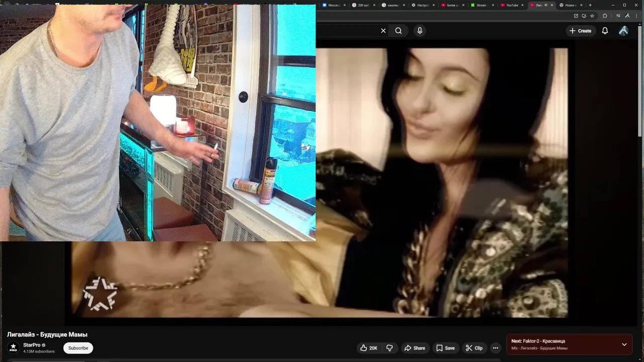Mute the playing tab via speaker icon
644x362 pixels.
tap(546, 5)
